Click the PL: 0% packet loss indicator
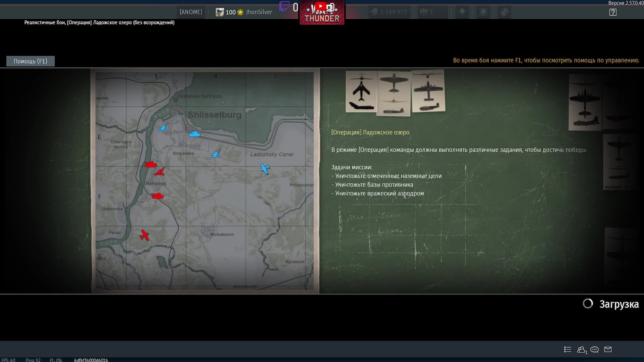 click(56, 360)
